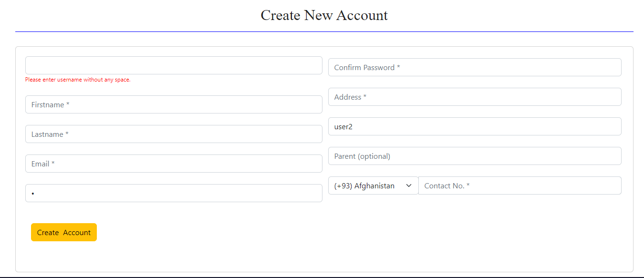Viewport: 644px width, 278px height.
Task: Click the Address input field
Action: point(474,97)
